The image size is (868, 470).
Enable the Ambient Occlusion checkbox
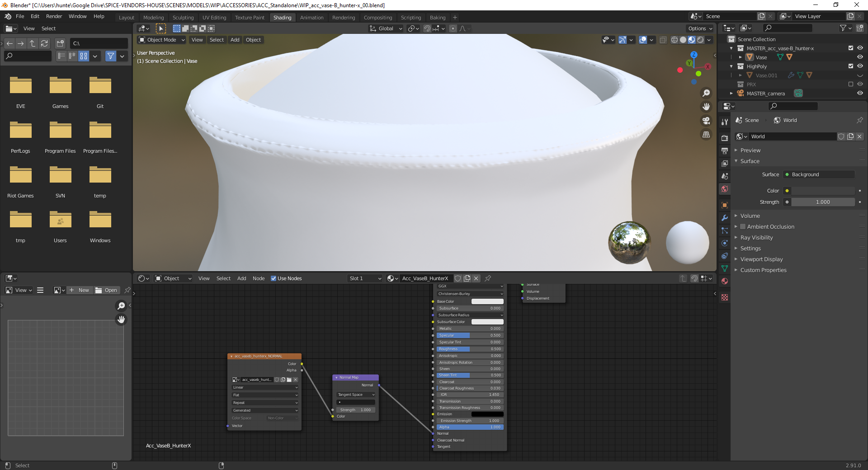tap(743, 227)
